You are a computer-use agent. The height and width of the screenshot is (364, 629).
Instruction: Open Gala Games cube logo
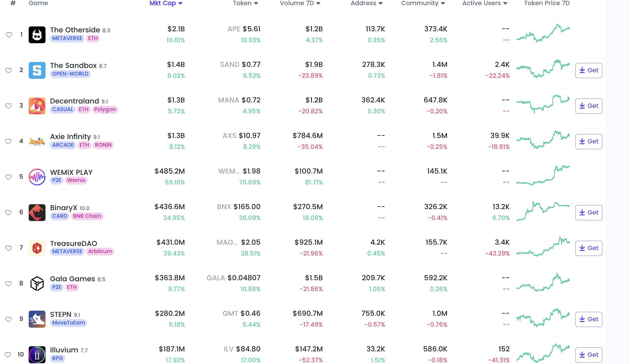click(x=37, y=284)
